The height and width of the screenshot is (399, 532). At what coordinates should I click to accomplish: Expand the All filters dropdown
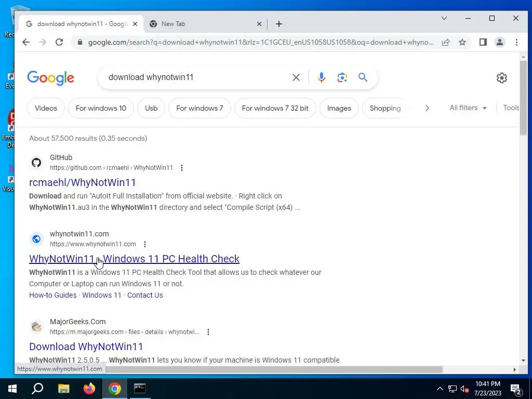coord(468,108)
